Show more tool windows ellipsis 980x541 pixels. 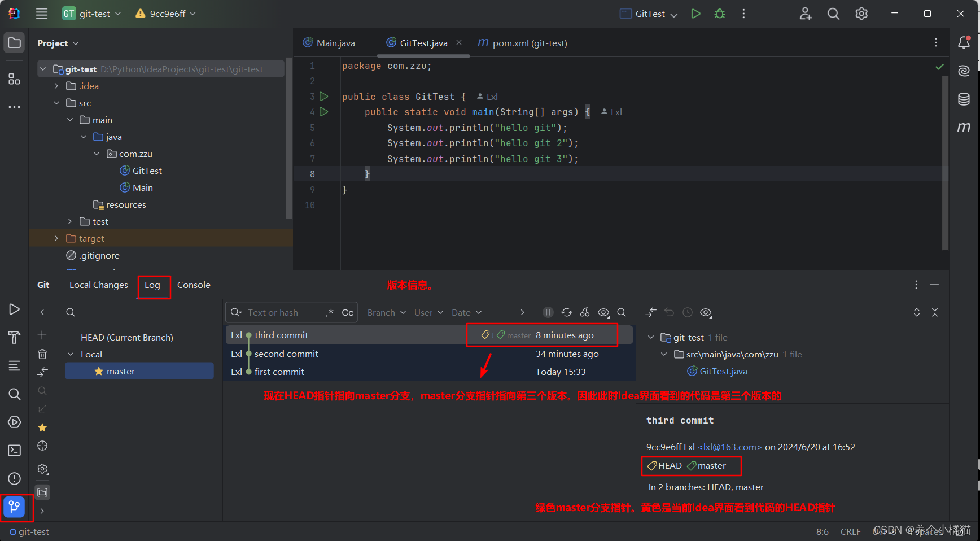tap(14, 107)
